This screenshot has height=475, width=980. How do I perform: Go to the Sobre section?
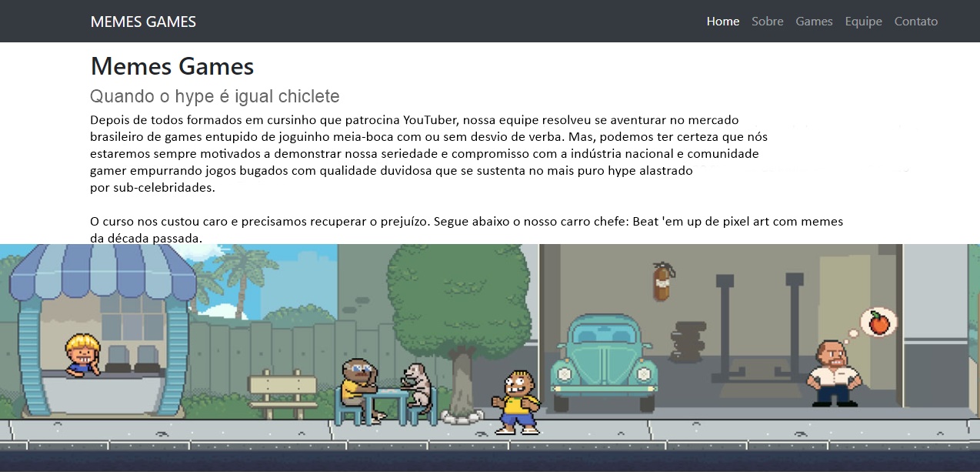point(767,22)
